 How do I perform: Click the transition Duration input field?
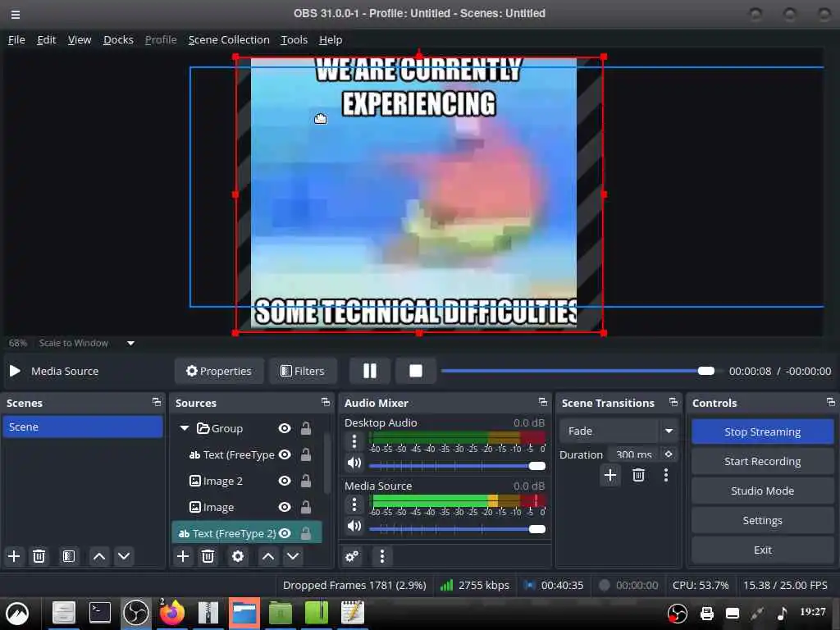click(x=634, y=454)
